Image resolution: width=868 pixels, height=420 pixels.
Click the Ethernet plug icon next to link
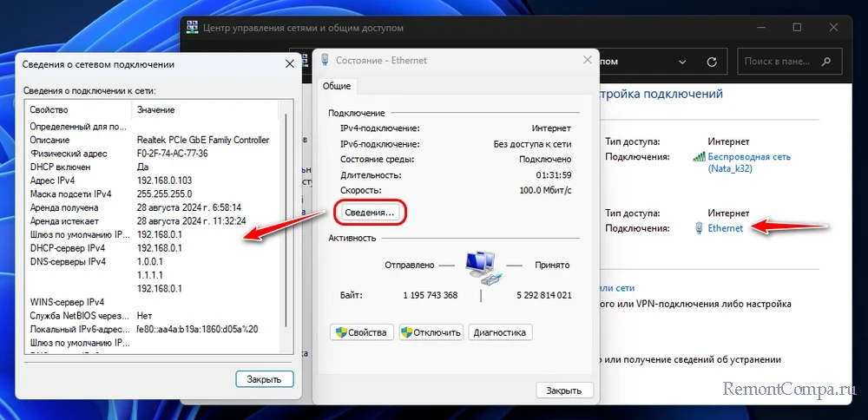[x=699, y=228]
